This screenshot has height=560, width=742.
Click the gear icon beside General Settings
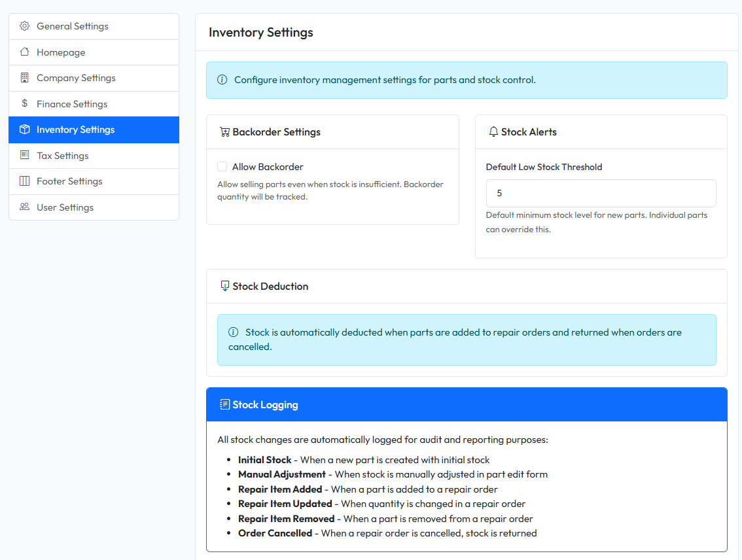[24, 26]
